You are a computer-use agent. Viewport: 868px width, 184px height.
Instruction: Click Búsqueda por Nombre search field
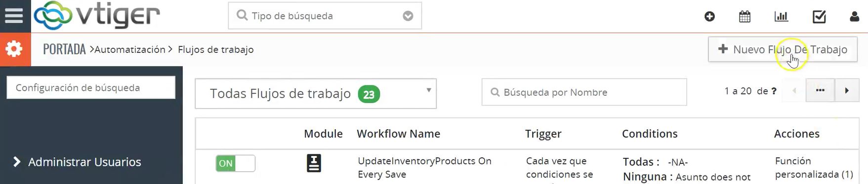[x=584, y=92]
